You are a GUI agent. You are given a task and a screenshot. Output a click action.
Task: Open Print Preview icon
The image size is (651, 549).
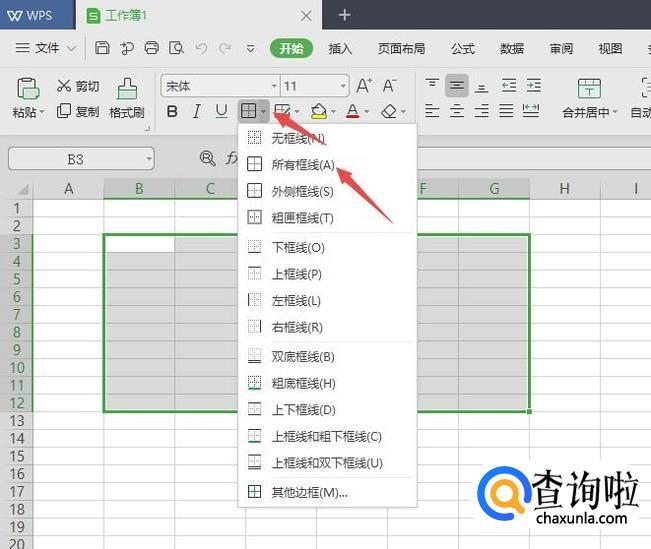[x=176, y=48]
